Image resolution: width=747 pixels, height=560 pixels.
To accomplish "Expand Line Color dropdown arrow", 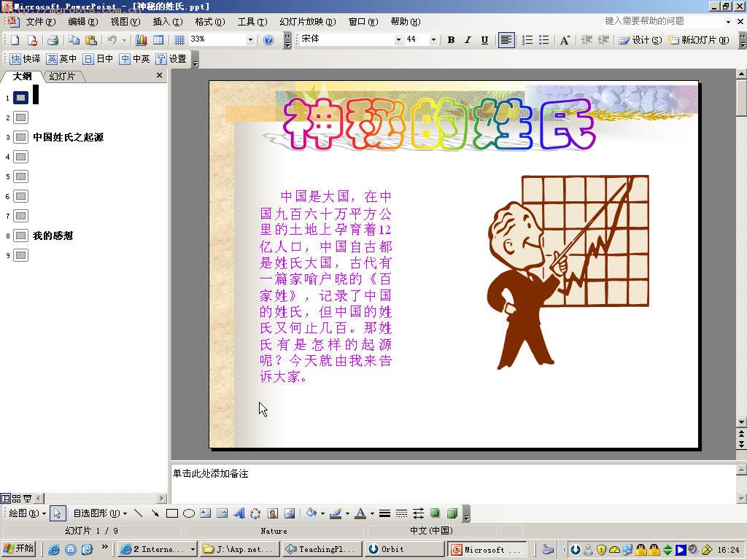I will [347, 513].
